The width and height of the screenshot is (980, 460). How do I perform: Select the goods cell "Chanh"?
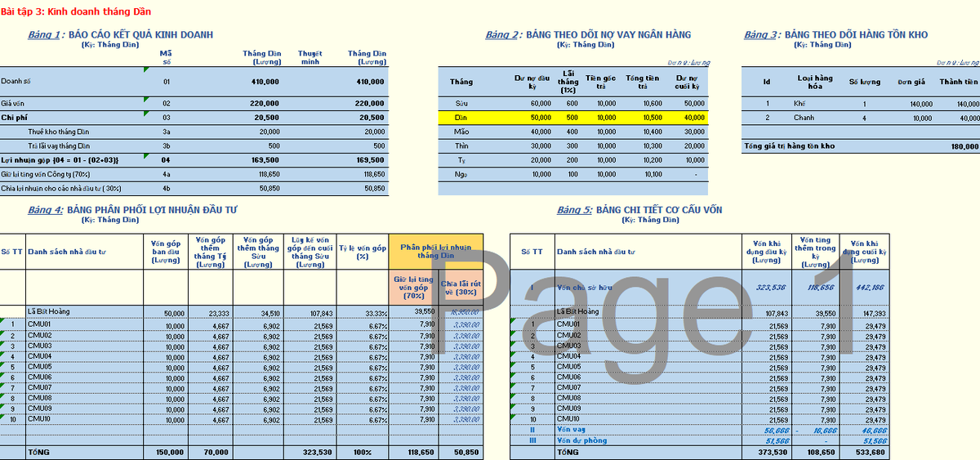[x=804, y=118]
